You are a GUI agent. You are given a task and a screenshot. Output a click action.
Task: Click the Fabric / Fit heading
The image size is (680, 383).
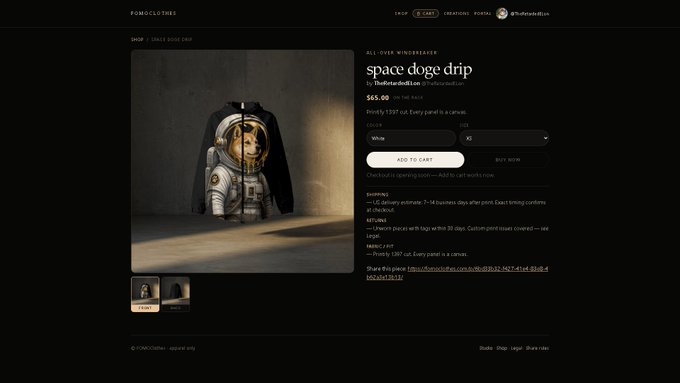(380, 246)
